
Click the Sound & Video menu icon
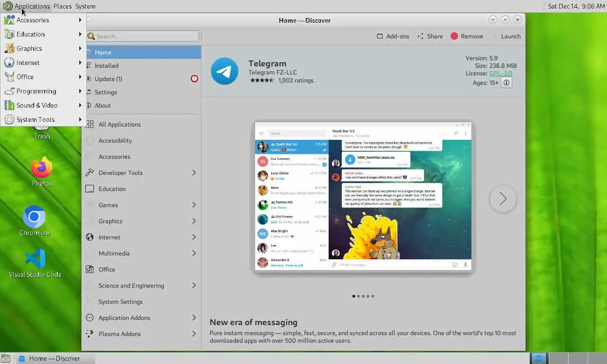click(x=9, y=105)
